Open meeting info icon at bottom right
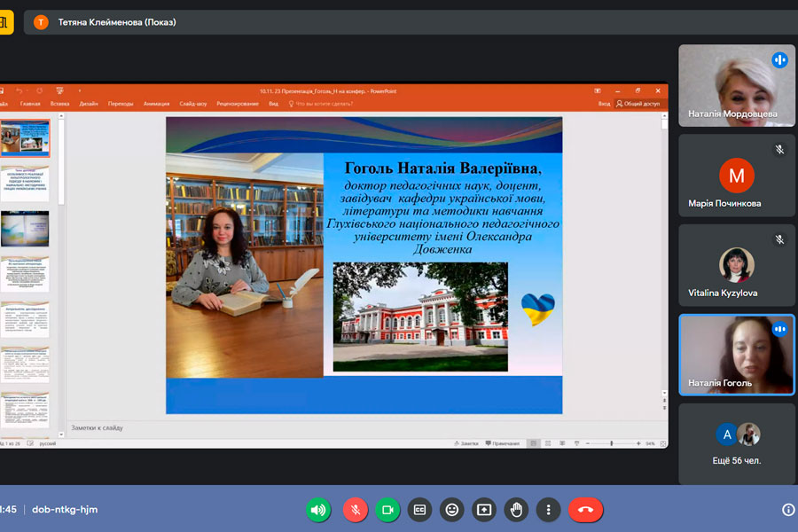Screen dimensions: 798x532 click(788, 510)
